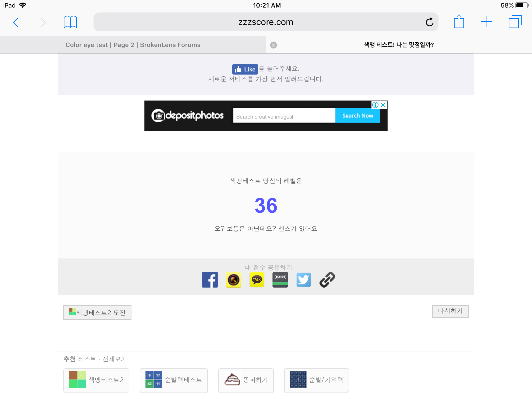This screenshot has width=532, height=399.
Task: Open Safari bookmarks book icon
Action: pos(70,22)
